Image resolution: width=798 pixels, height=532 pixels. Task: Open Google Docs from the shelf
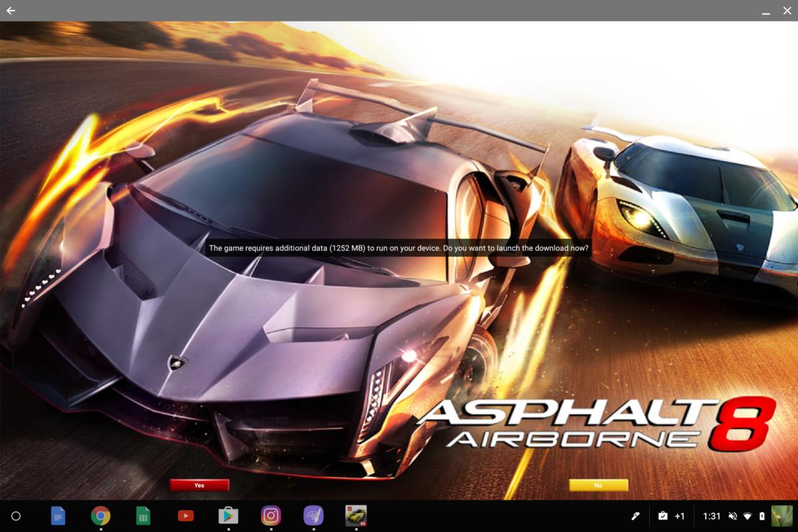[59, 515]
